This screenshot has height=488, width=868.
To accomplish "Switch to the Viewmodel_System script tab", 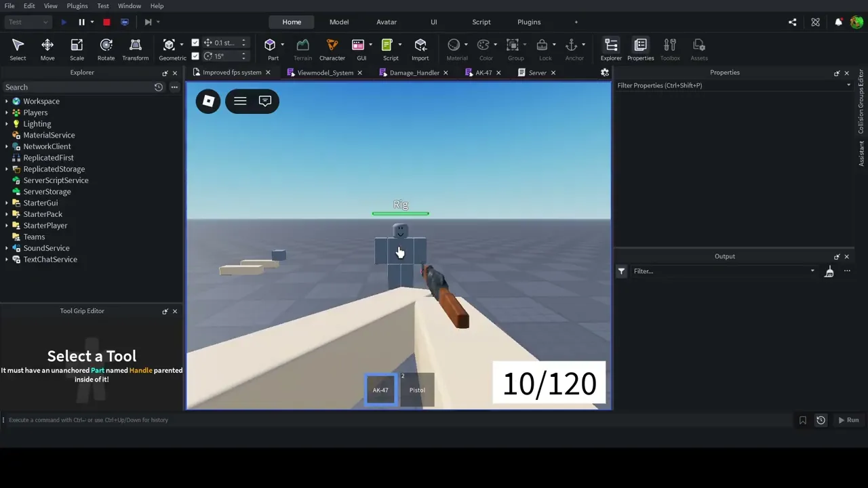I will tap(325, 73).
